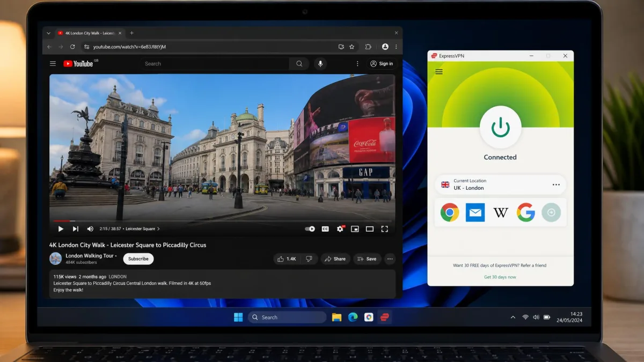Seek along the video progress bar
The height and width of the screenshot is (362, 644).
point(222,221)
